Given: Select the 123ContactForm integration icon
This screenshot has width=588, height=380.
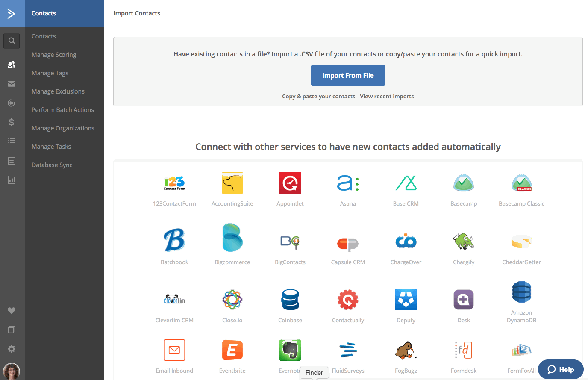Looking at the screenshot, I should pyautogui.click(x=174, y=183).
